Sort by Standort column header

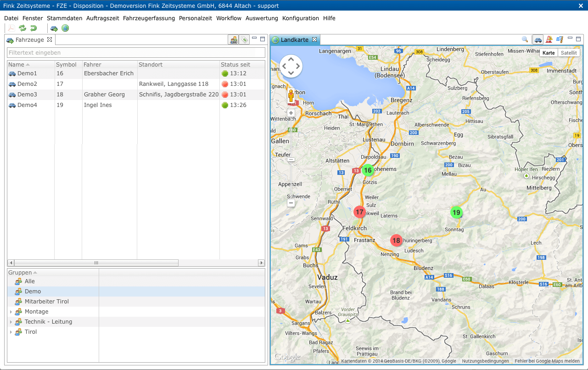(x=179, y=65)
